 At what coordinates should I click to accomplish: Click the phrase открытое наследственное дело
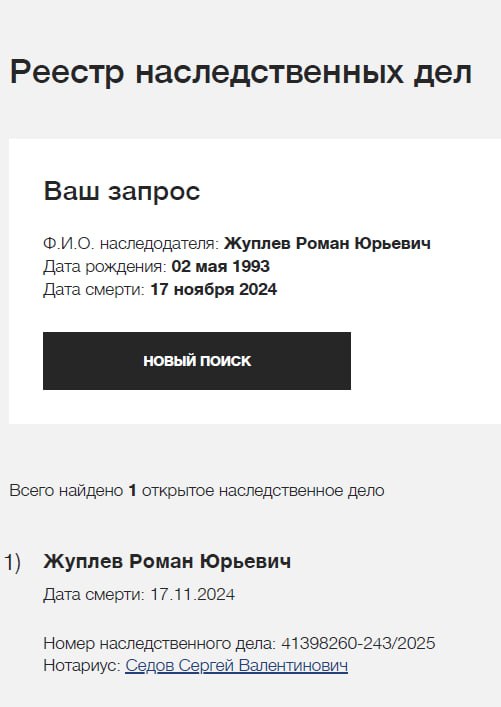(x=263, y=491)
